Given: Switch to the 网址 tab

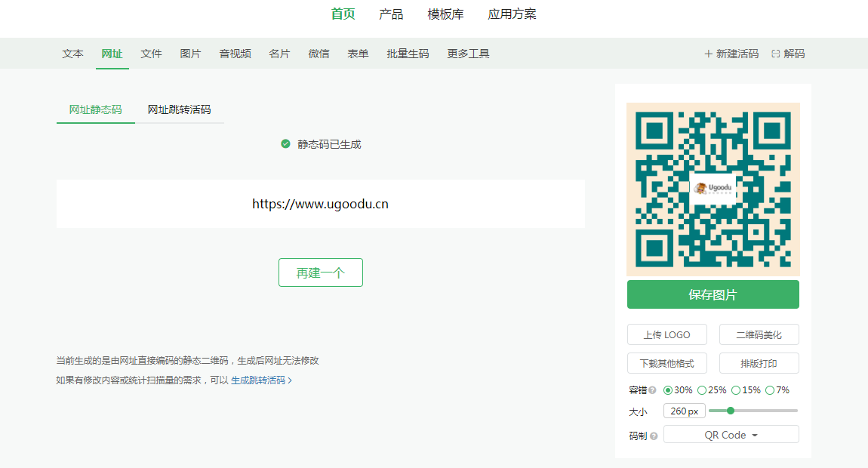Looking at the screenshot, I should pos(112,54).
